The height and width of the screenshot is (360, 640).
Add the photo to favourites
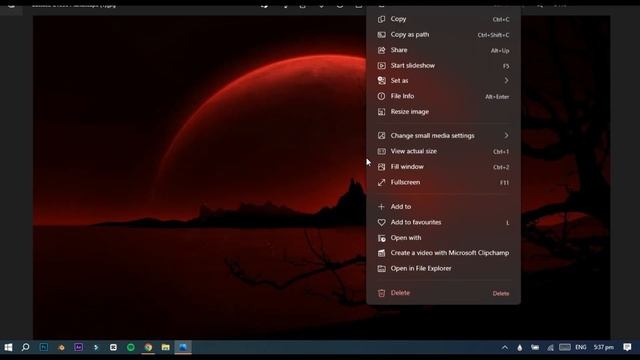tap(443, 222)
